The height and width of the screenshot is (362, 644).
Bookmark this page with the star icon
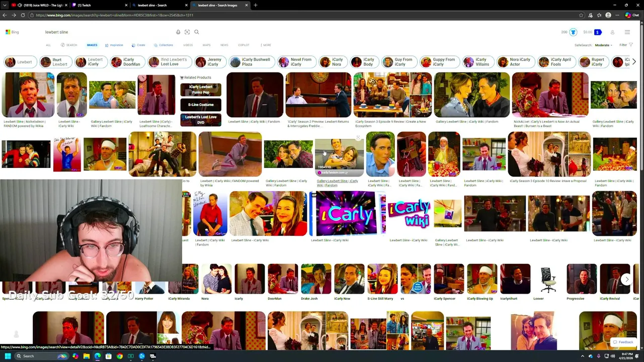pos(582,15)
